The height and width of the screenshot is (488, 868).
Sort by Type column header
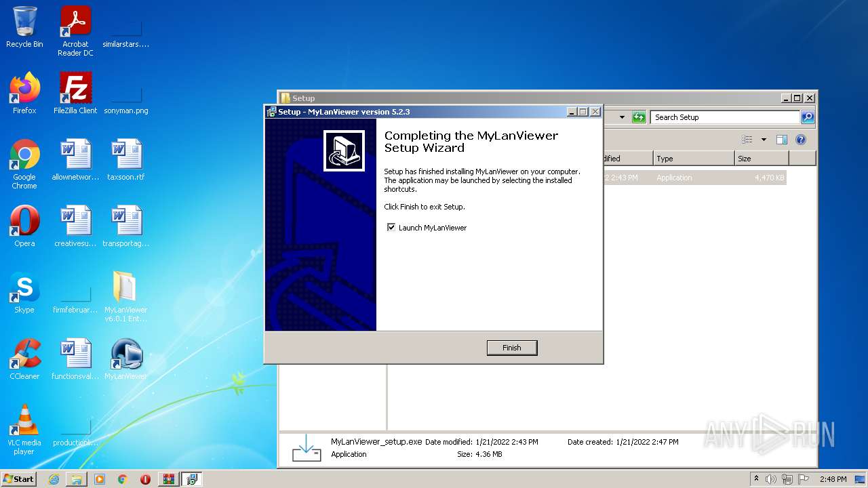694,159
